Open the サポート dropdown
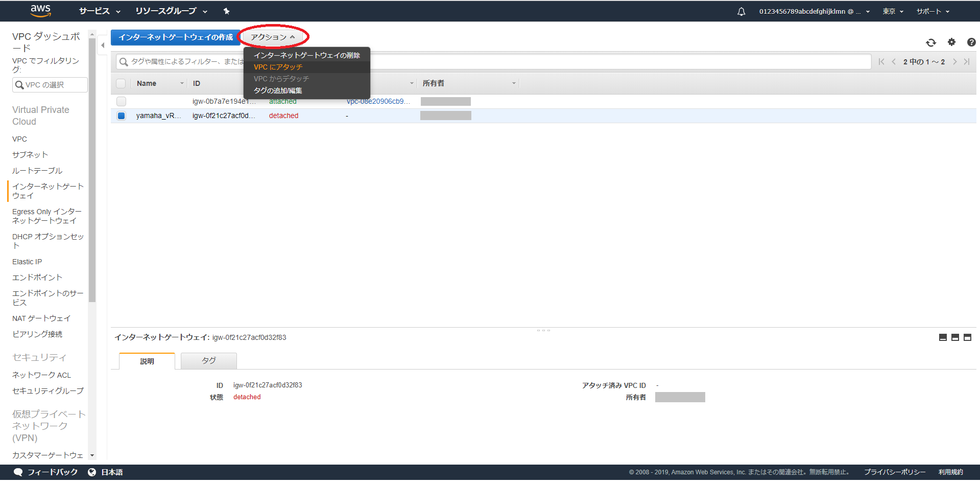This screenshot has width=980, height=483. [932, 11]
